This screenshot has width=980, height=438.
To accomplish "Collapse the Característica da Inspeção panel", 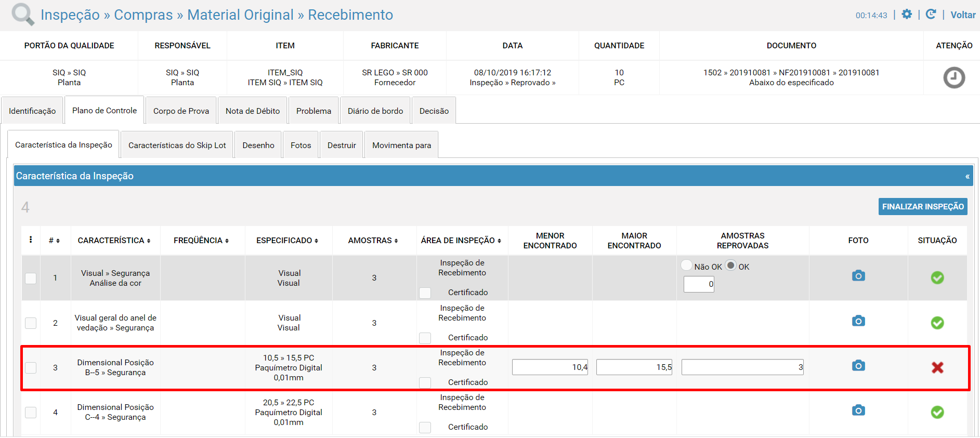I will tap(968, 177).
